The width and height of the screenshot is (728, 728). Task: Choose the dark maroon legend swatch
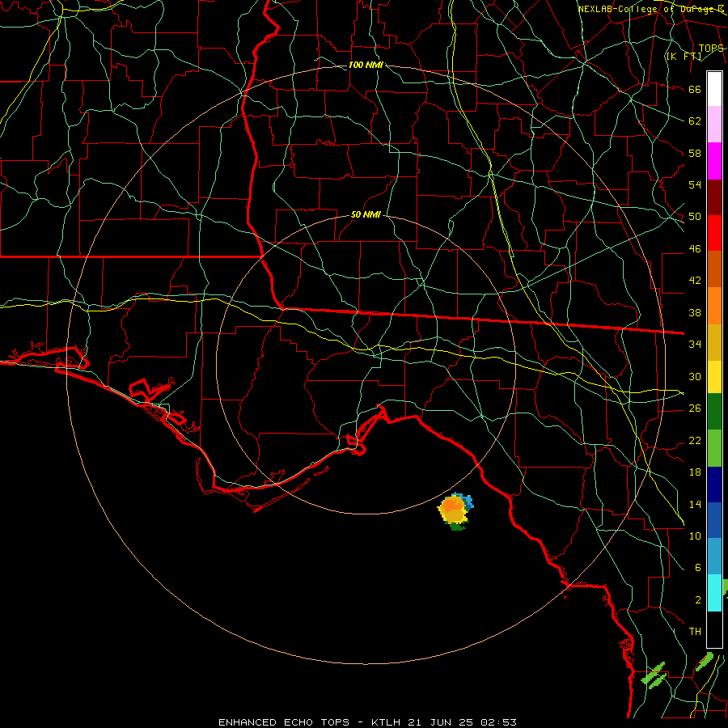[714, 197]
